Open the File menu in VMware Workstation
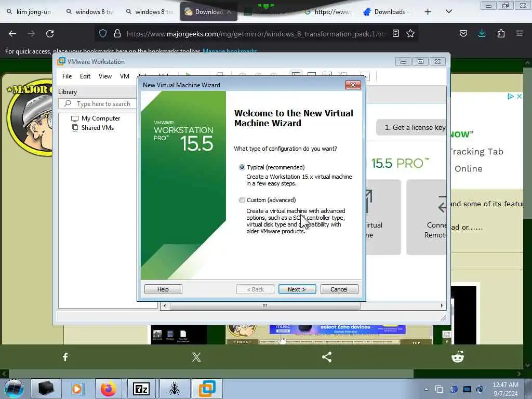The height and width of the screenshot is (399, 532). tap(67, 76)
